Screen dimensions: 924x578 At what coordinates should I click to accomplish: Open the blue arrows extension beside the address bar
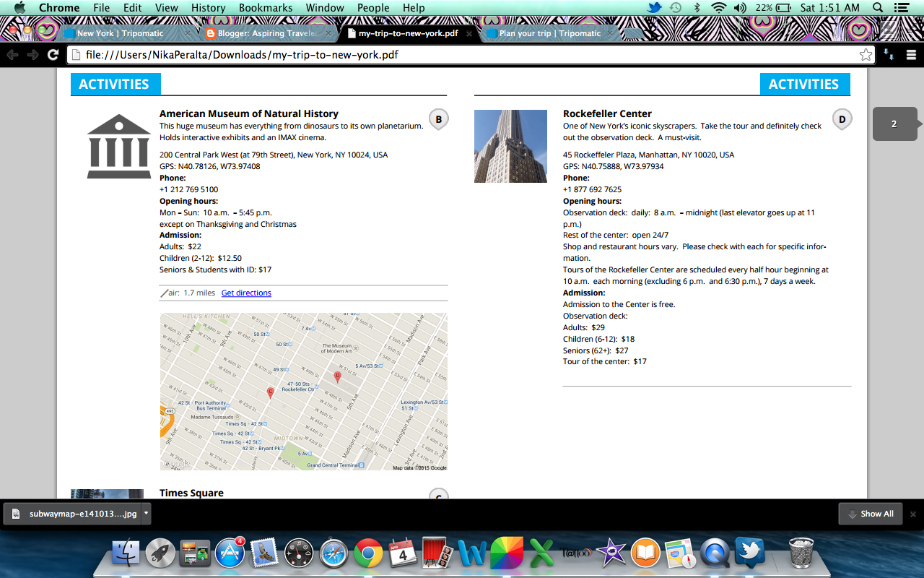click(x=889, y=55)
